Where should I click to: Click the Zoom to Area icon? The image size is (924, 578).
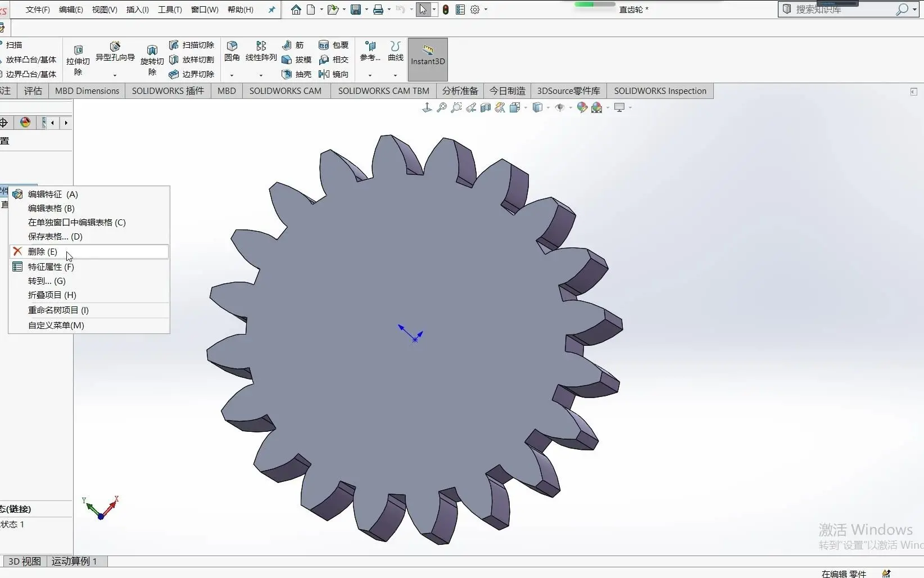pyautogui.click(x=456, y=107)
